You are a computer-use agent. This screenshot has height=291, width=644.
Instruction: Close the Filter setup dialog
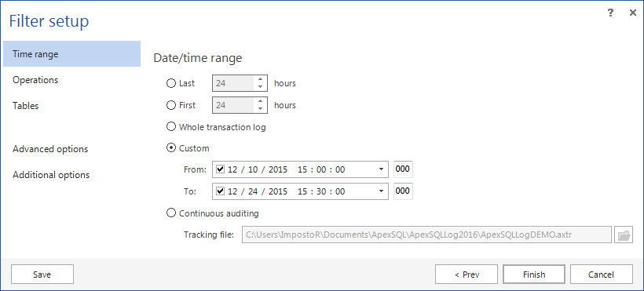coord(632,13)
